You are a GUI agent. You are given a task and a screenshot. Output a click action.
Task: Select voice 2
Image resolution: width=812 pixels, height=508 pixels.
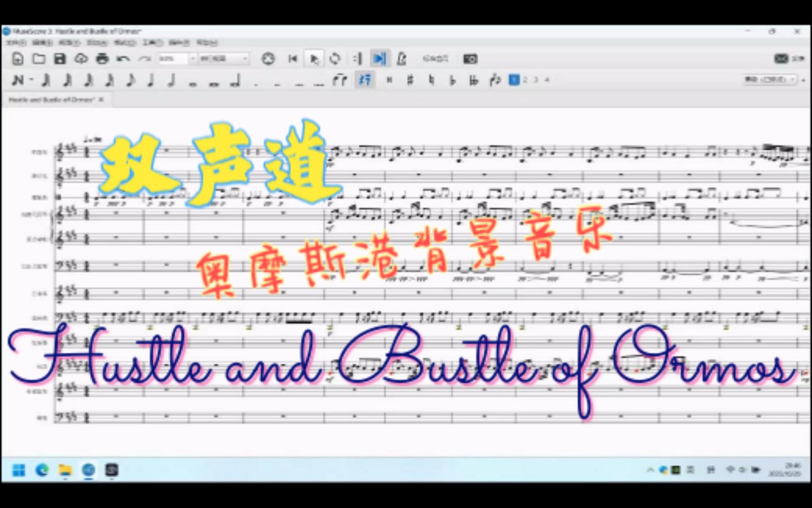tap(525, 80)
